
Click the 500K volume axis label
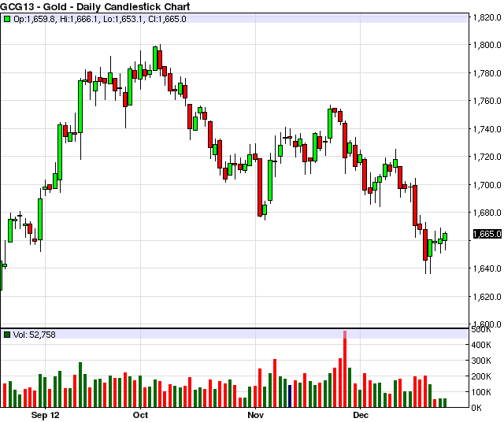(x=481, y=330)
